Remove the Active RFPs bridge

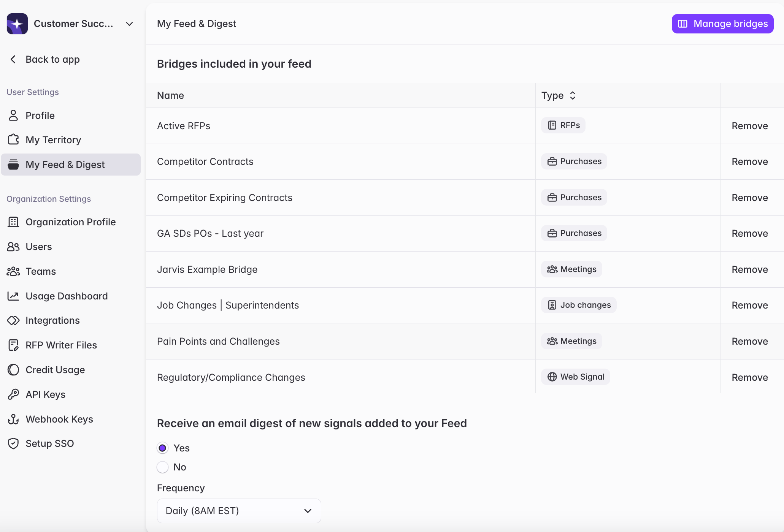point(750,126)
